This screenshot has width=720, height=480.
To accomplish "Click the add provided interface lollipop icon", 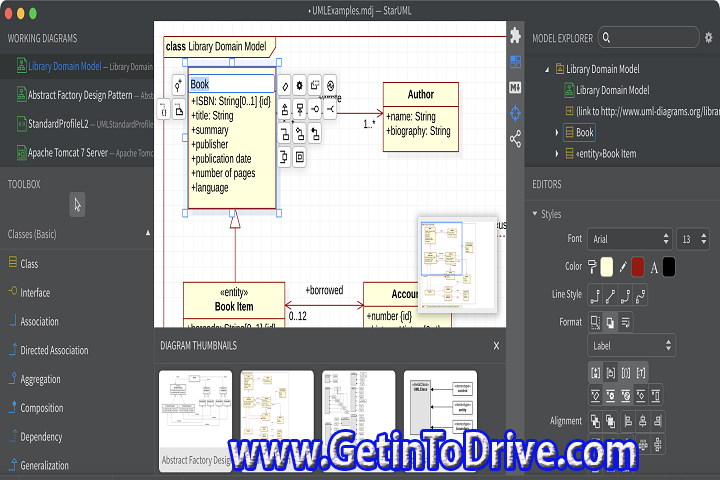I will pyautogui.click(x=315, y=109).
